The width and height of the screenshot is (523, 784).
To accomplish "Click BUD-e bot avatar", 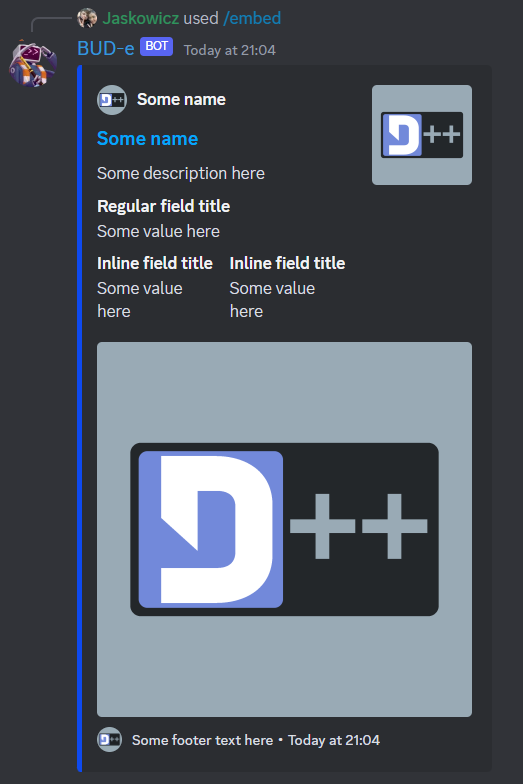I will click(33, 64).
